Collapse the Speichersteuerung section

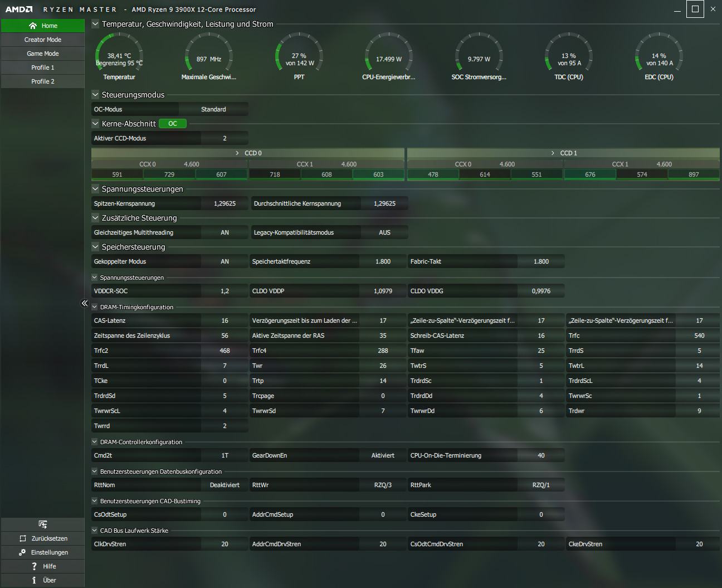[95, 247]
